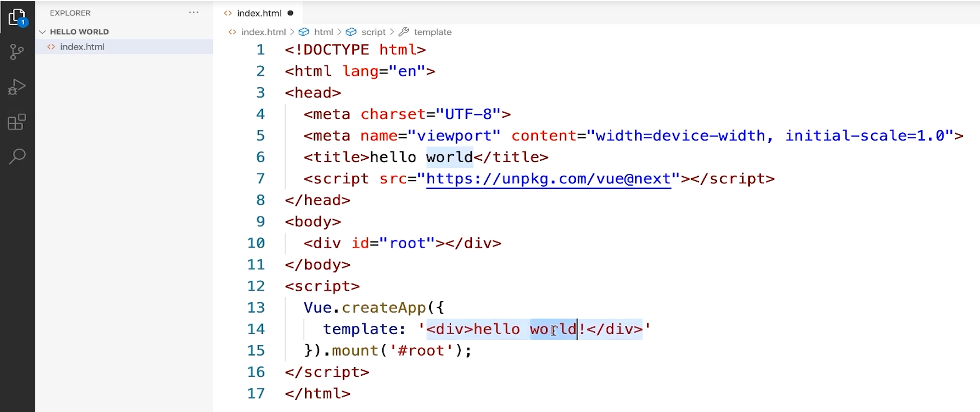
Task: Click the HTML file icon beside index.html in Explorer
Action: [51, 47]
